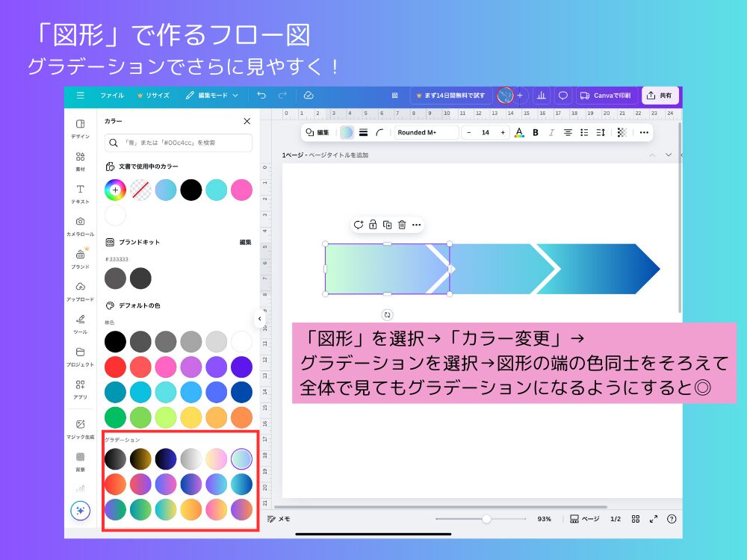Toggle bold formatting on the selected text
747x560 pixels.
[x=535, y=132]
